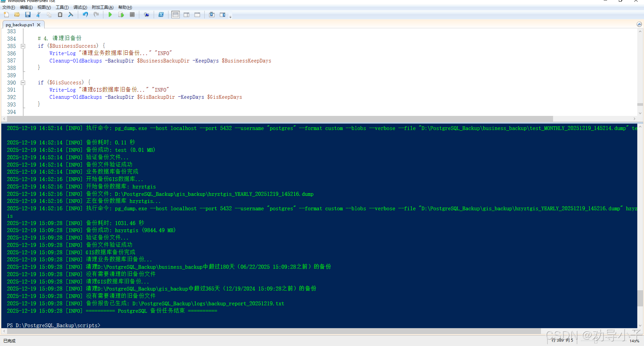Collapse the script pane arrow button
This screenshot has height=346, width=644.
(639, 24)
